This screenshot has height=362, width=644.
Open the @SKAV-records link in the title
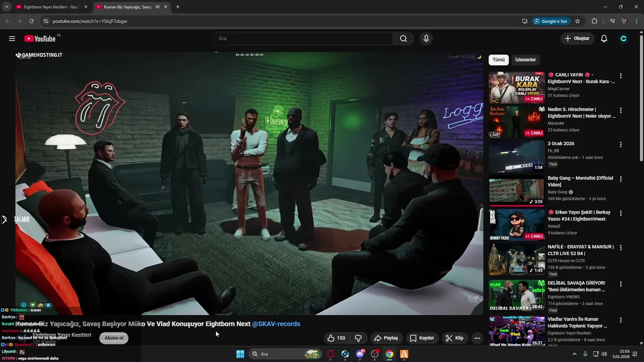276,324
